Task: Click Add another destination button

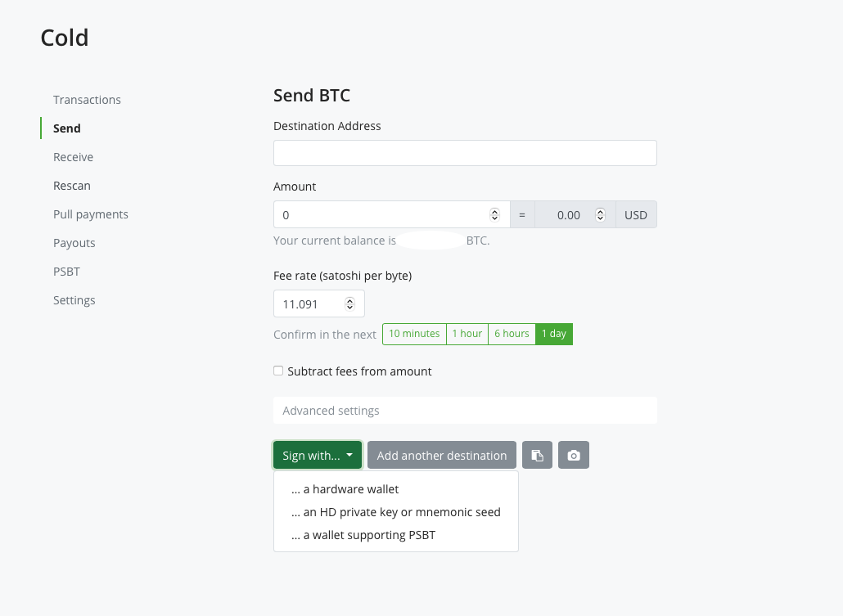Action: (x=442, y=456)
